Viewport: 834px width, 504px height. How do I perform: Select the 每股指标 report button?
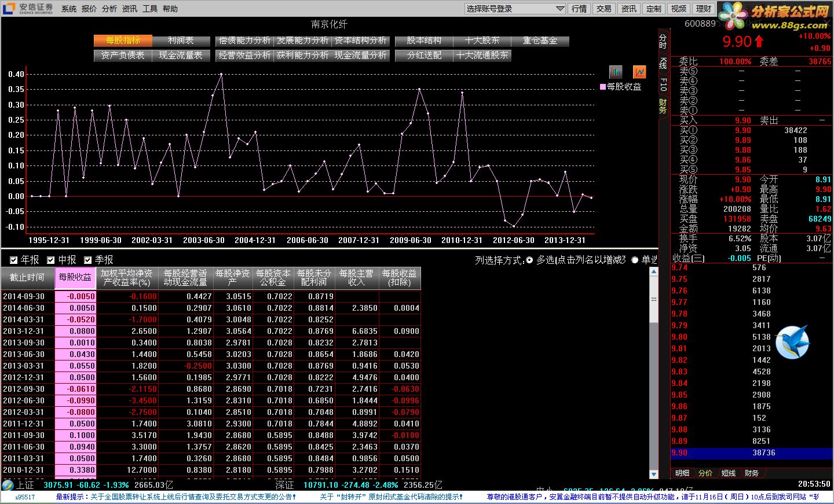click(x=123, y=41)
